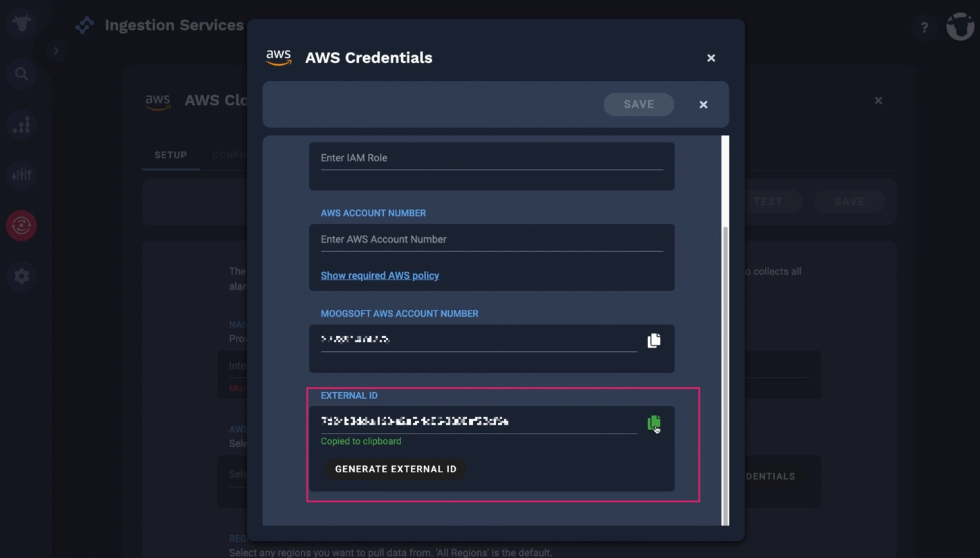Click the Enter IAM Role field
This screenshot has width=980, height=558.
492,158
